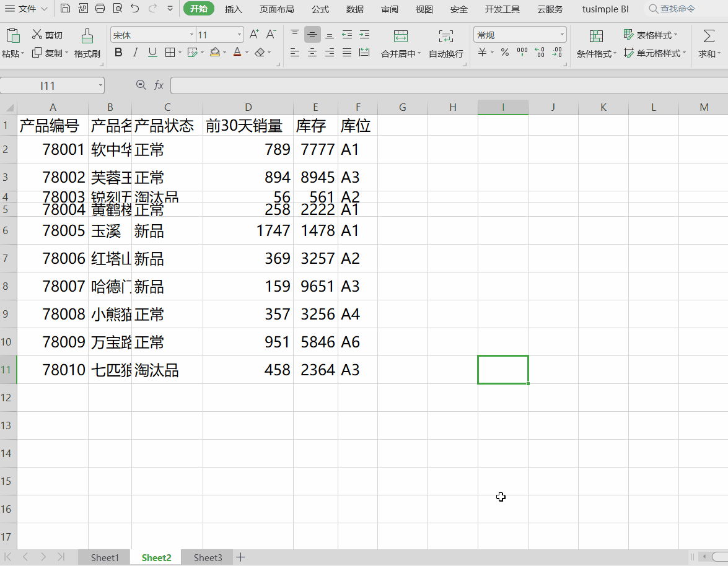Open the Sheet1 worksheet tab
The image size is (728, 566).
click(105, 557)
